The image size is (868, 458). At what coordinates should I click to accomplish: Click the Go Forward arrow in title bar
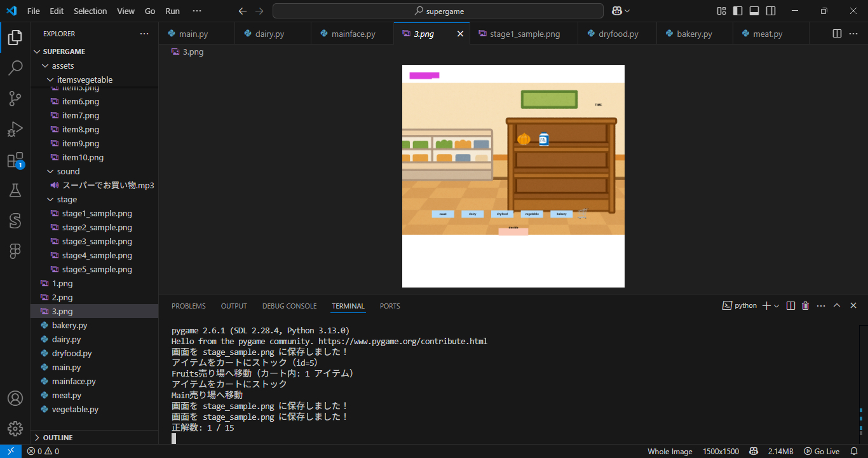coord(259,11)
